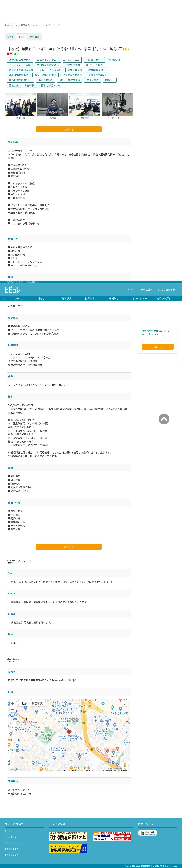182x868 pixels.
Task: Click the sidebar 社会保険労務士法人 アスカ・ブレインズ link
Action: coord(155,333)
